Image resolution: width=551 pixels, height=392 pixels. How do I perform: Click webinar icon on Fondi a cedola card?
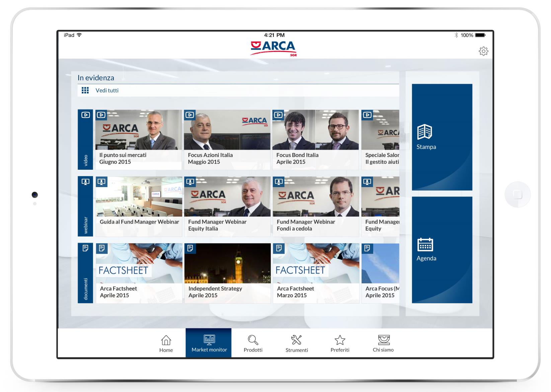pyautogui.click(x=279, y=182)
